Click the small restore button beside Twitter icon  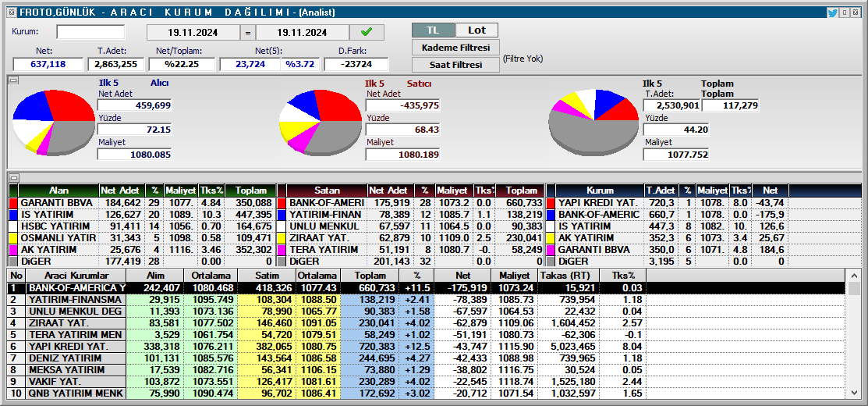click(x=844, y=12)
